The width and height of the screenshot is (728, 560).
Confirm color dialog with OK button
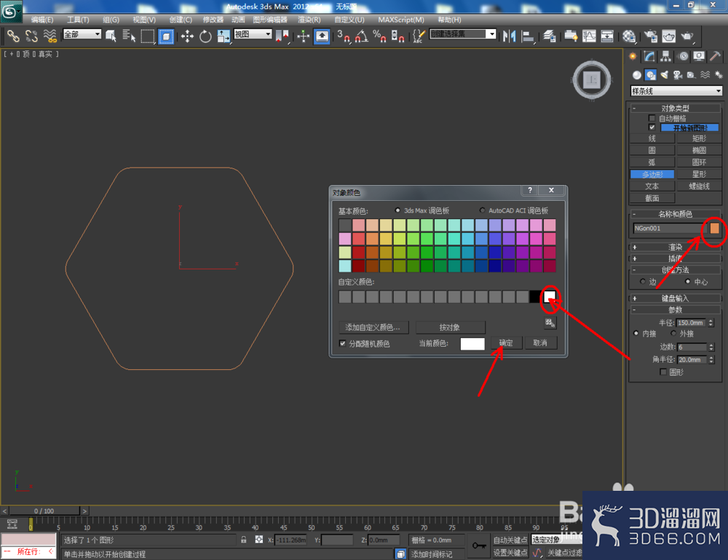point(506,343)
